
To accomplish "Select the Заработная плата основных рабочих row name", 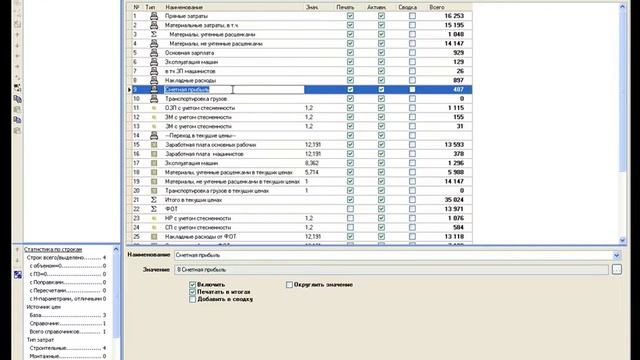I will (211, 145).
